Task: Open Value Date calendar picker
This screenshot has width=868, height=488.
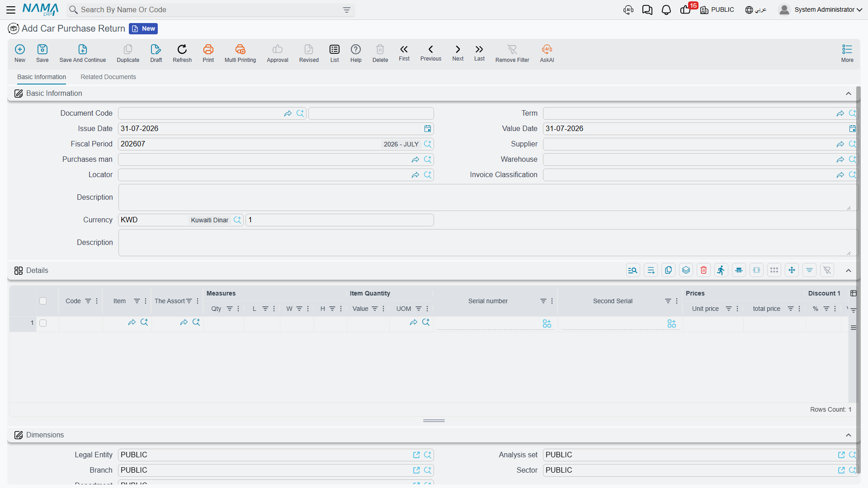Action: [x=852, y=129]
